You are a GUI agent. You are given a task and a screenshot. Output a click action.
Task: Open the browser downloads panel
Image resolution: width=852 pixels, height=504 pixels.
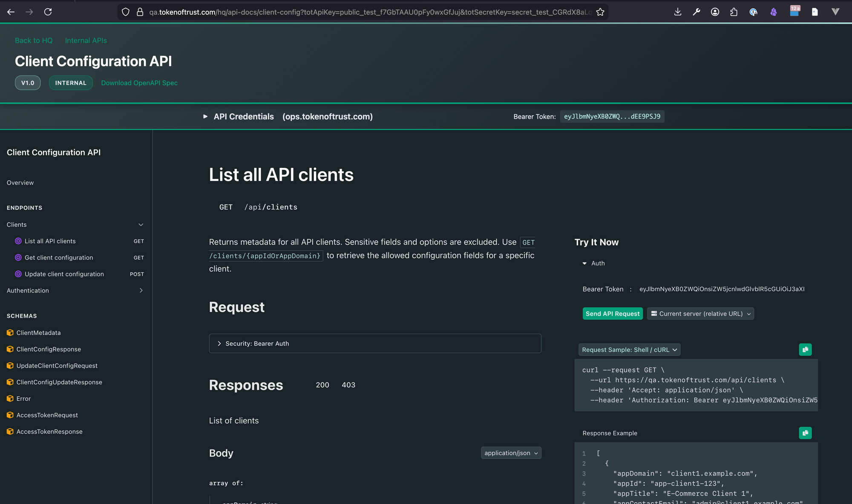[677, 12]
